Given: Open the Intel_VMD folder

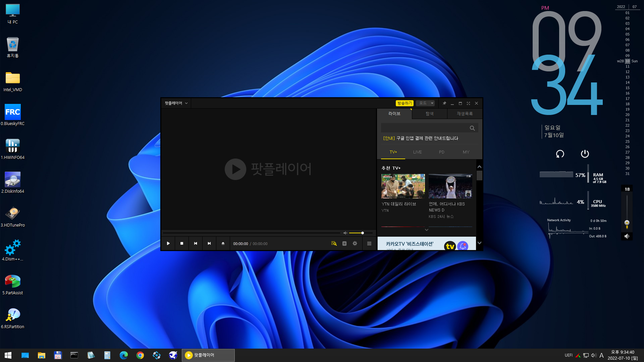Looking at the screenshot, I should [13, 81].
